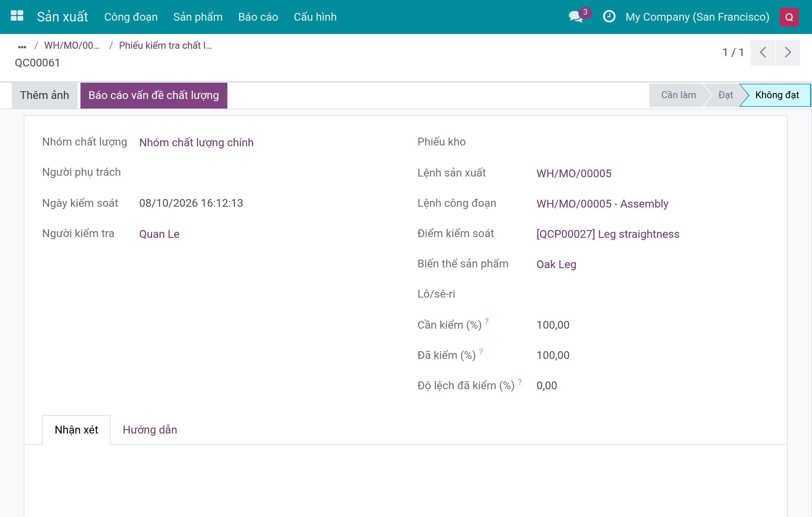Open Lệnh sản xuất WH/MO/00005
Screen dimensions: 812x517
click(x=574, y=174)
